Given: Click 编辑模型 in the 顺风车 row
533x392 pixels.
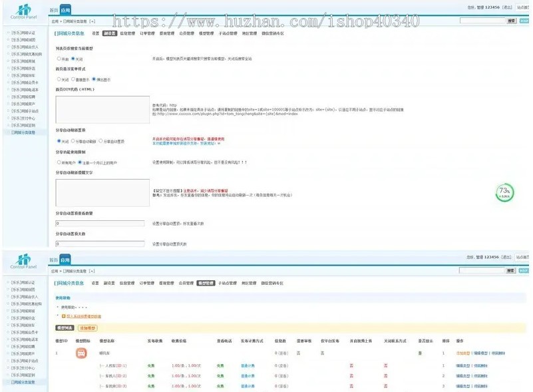Looking at the screenshot, I should (x=480, y=353).
